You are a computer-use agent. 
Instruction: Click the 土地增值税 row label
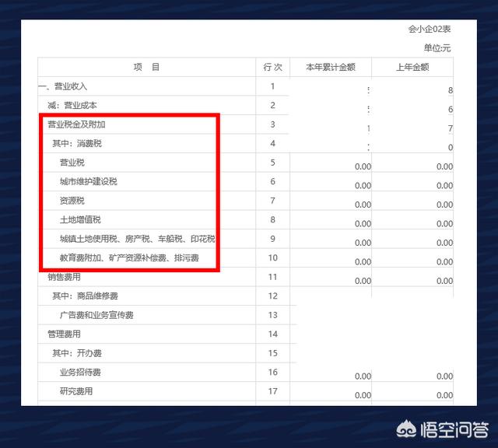click(x=80, y=219)
